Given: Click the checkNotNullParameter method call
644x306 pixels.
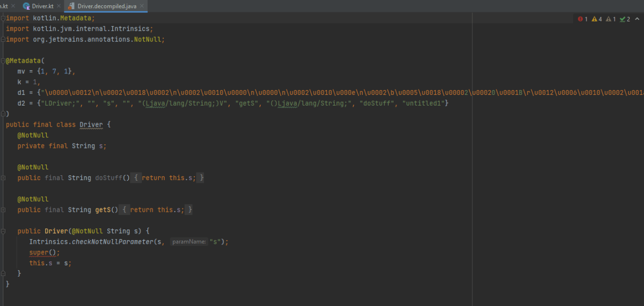Looking at the screenshot, I should click(x=112, y=242).
